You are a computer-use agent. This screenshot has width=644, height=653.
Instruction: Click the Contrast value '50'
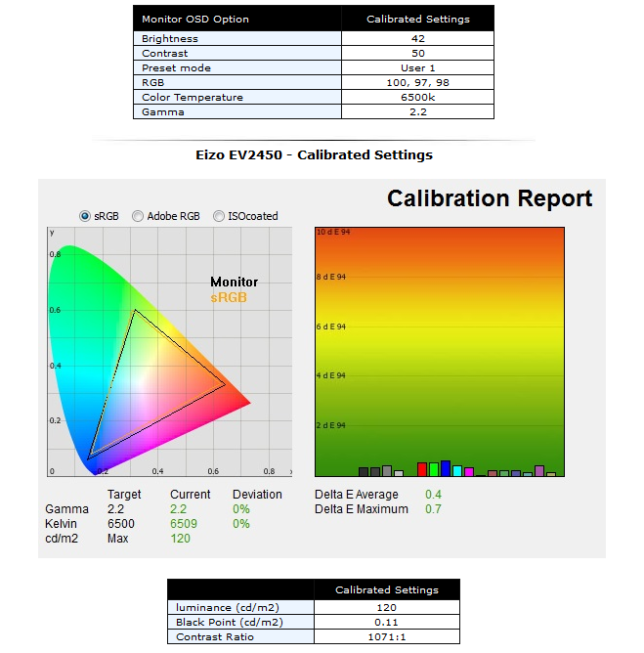418,54
